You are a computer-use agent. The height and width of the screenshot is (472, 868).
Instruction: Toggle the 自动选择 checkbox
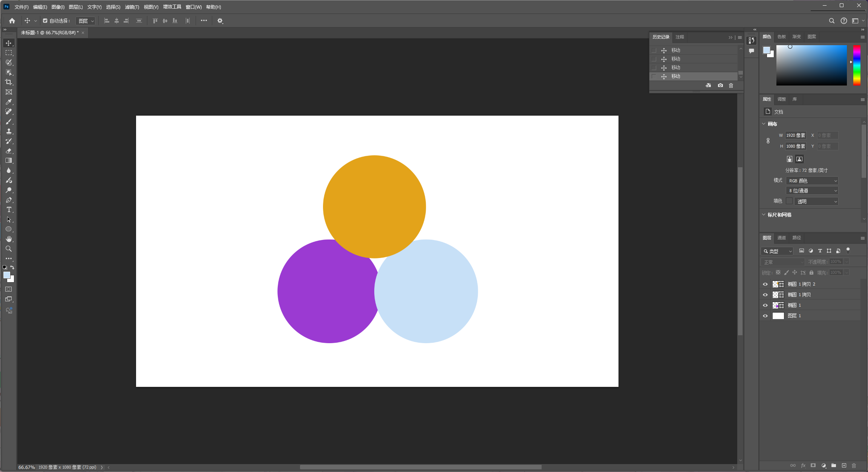pos(45,21)
